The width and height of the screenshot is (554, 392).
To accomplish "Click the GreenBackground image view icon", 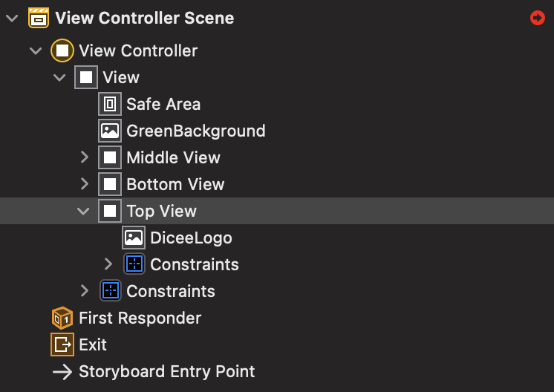I will tap(110, 131).
